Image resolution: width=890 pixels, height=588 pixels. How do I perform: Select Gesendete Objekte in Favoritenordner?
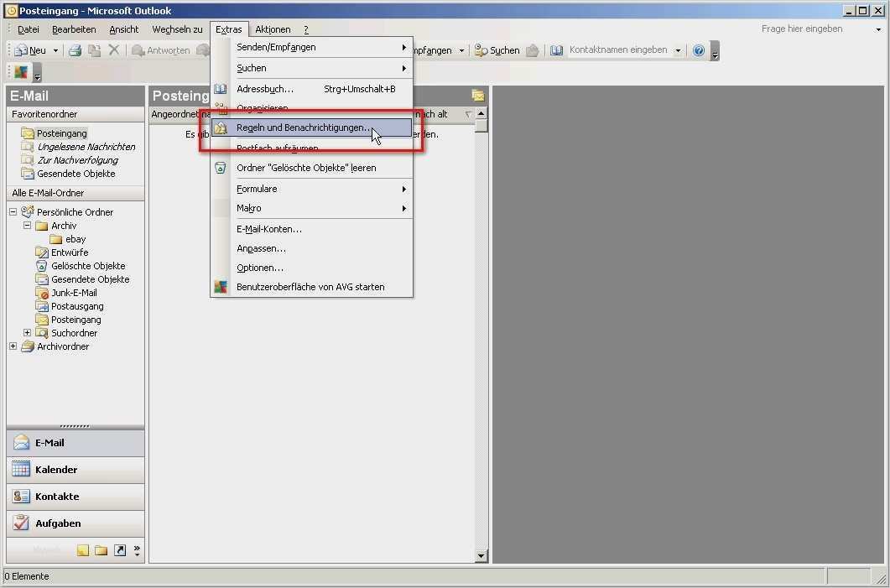pos(69,174)
